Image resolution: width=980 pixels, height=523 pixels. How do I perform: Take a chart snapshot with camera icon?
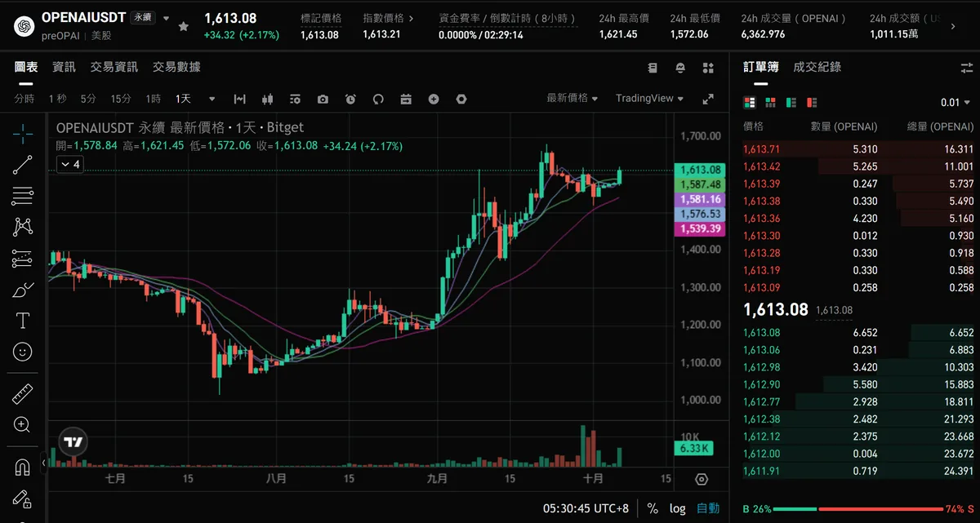point(323,99)
